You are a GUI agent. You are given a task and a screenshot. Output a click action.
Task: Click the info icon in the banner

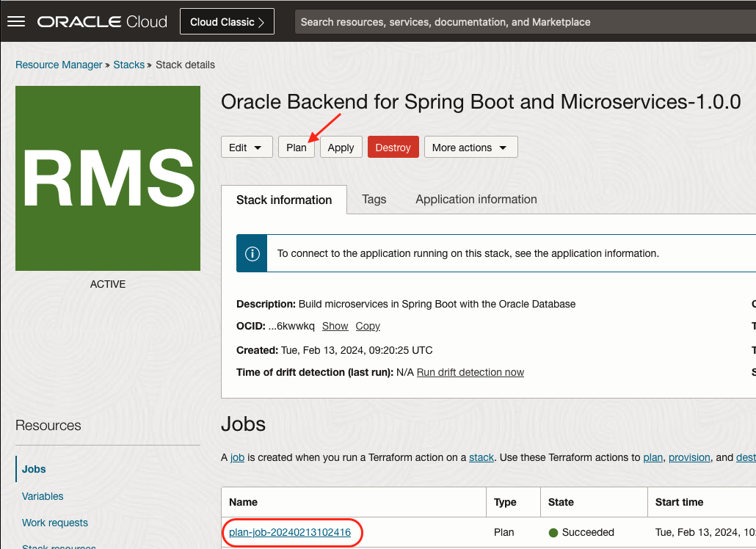coord(252,253)
